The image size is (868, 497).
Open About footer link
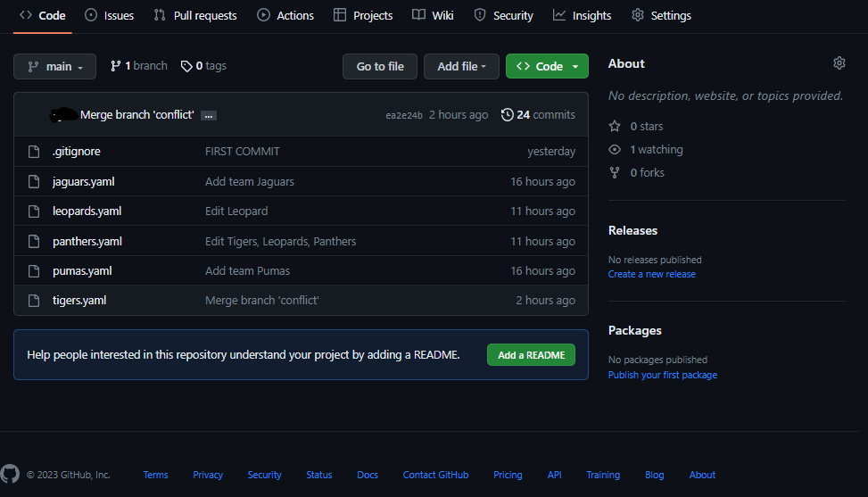coord(702,475)
